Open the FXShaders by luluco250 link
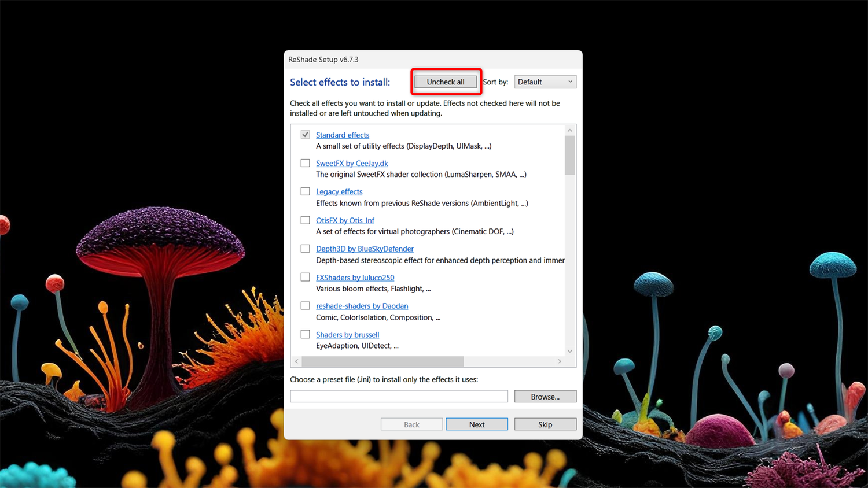The image size is (868, 488). click(x=355, y=278)
